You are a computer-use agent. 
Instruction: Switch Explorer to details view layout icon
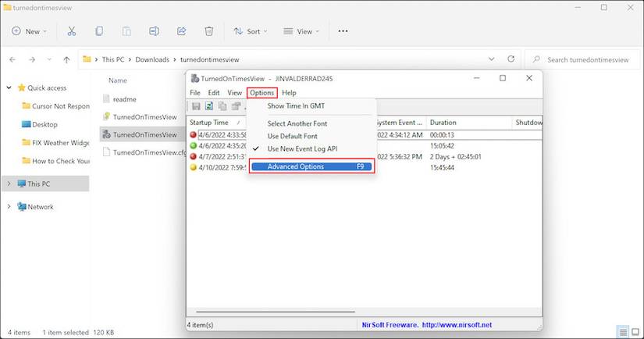(623, 332)
